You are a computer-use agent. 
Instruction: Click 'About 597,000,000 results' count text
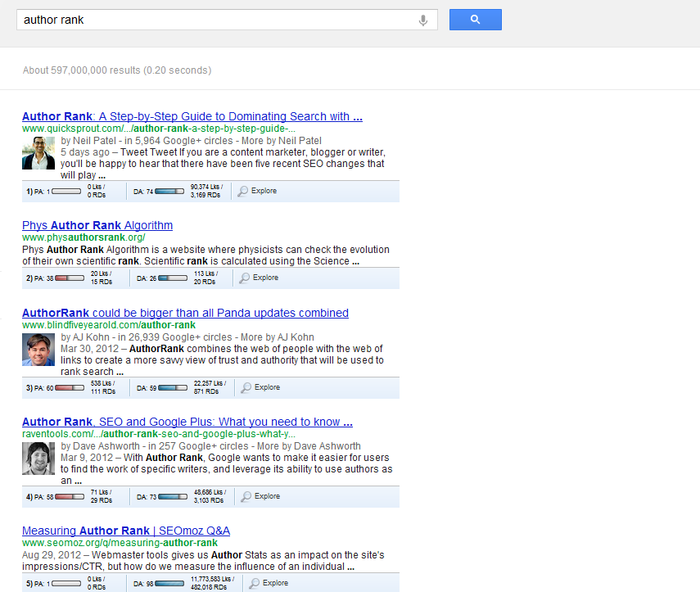[82, 70]
